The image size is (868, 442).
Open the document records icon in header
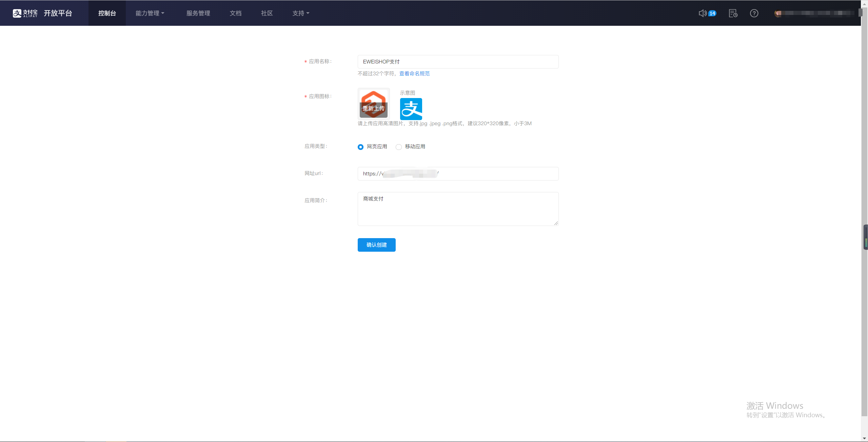pos(733,13)
